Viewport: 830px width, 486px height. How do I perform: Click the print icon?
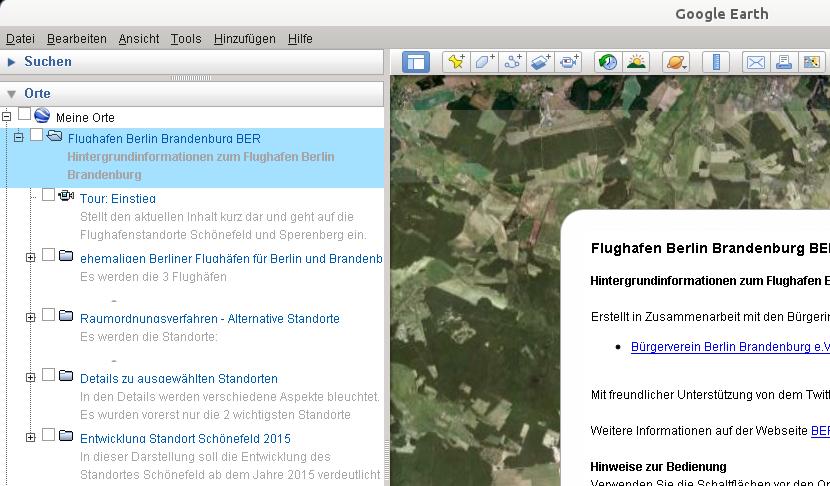tap(783, 62)
